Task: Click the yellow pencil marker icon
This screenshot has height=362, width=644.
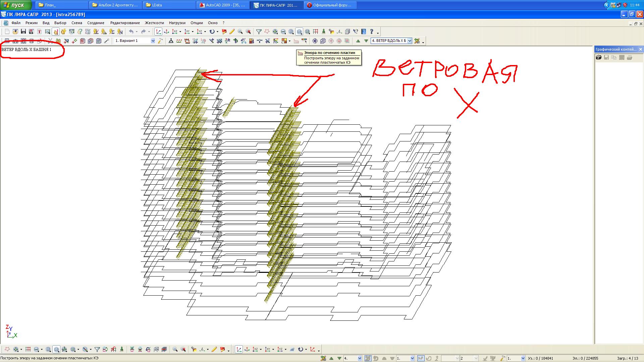Action: click(232, 32)
